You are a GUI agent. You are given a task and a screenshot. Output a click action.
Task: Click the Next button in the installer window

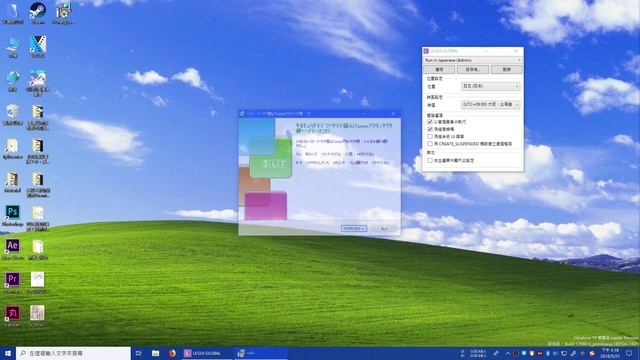pyautogui.click(x=354, y=229)
